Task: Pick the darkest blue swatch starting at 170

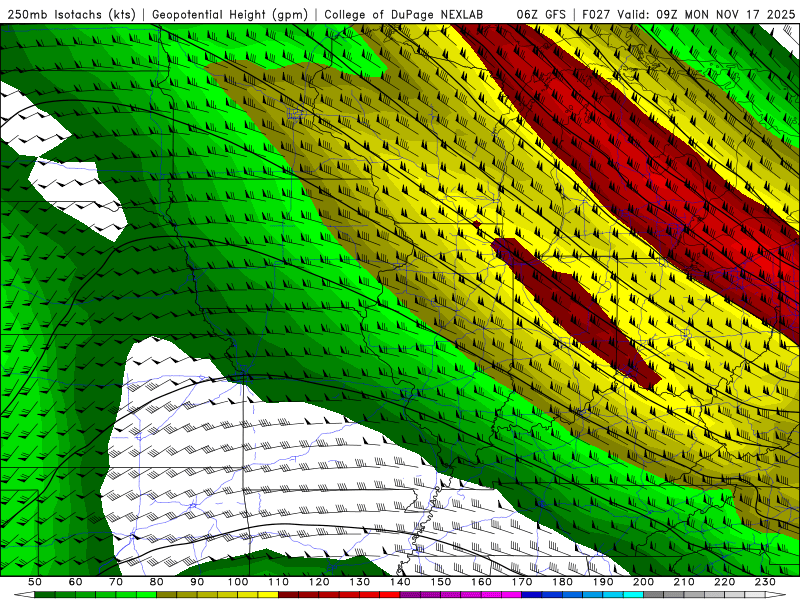Action: [532, 595]
